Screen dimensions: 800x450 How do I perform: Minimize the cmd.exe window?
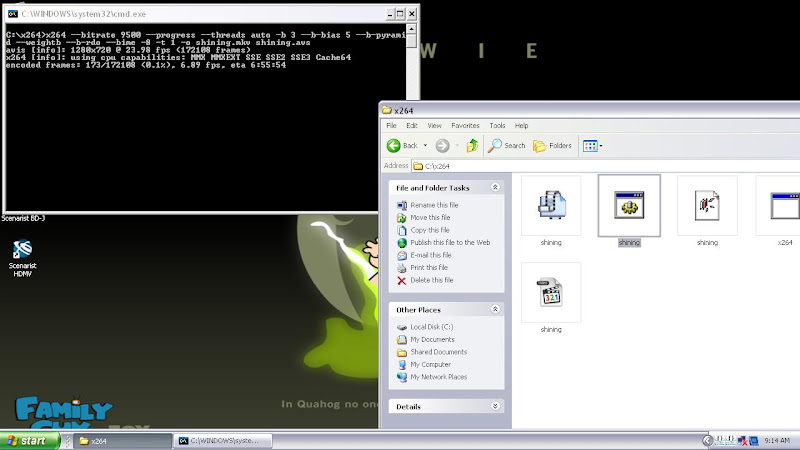coord(390,14)
